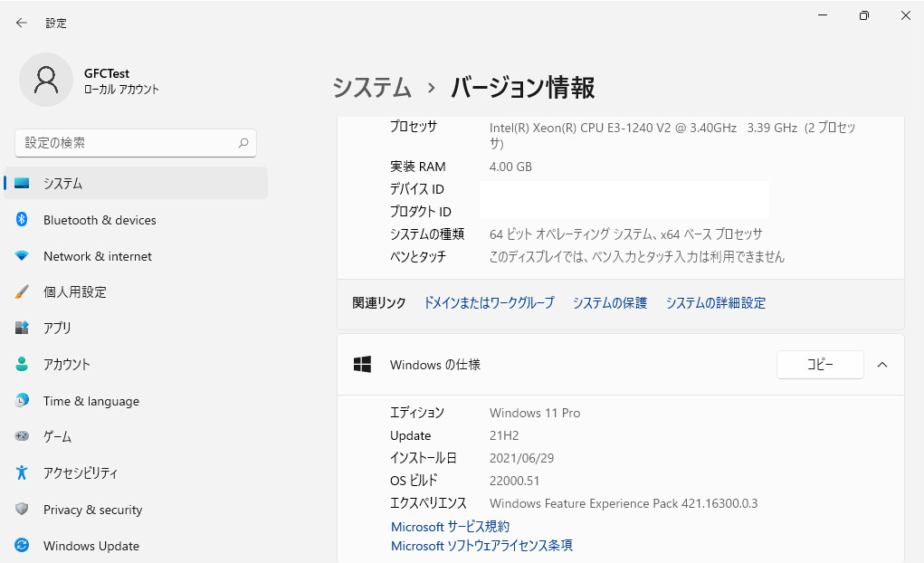Click the Network wifi icon in sidebar
Viewport: 924px width, 563px height.
(22, 256)
